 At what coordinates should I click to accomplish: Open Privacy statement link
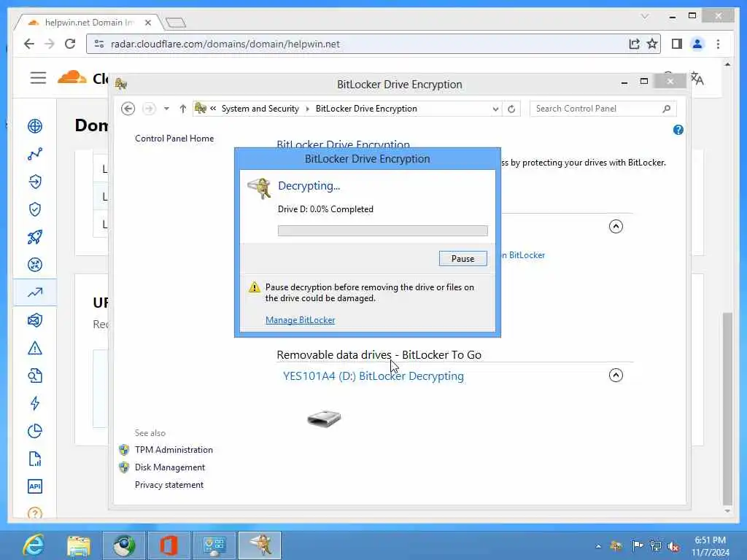(169, 485)
